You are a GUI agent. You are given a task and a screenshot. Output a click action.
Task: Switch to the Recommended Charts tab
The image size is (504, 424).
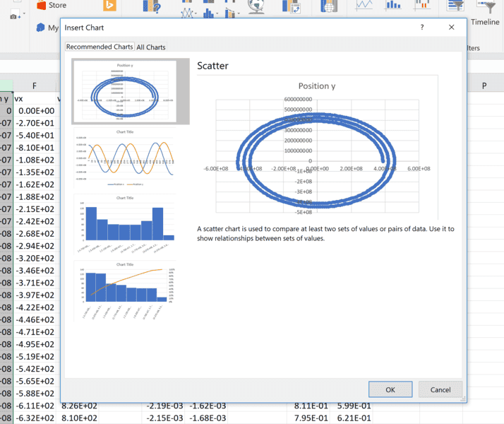coord(100,47)
